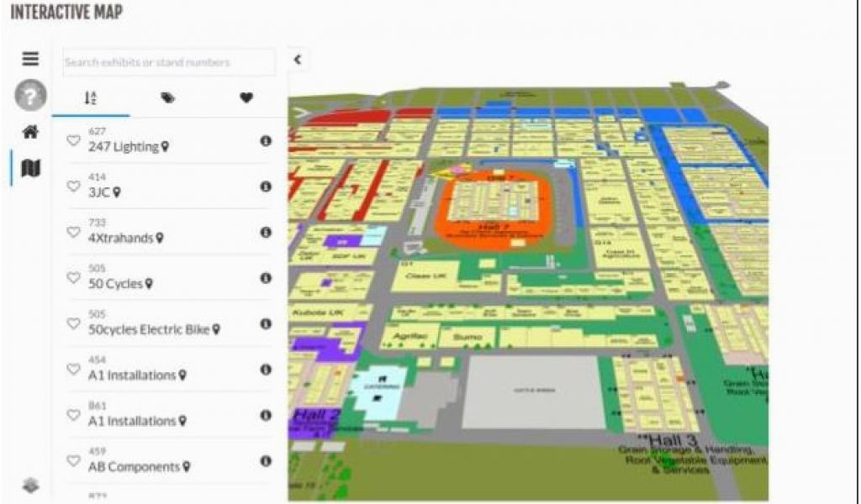Click the search exhibits input field
This screenshot has width=861, height=504.
tap(168, 62)
